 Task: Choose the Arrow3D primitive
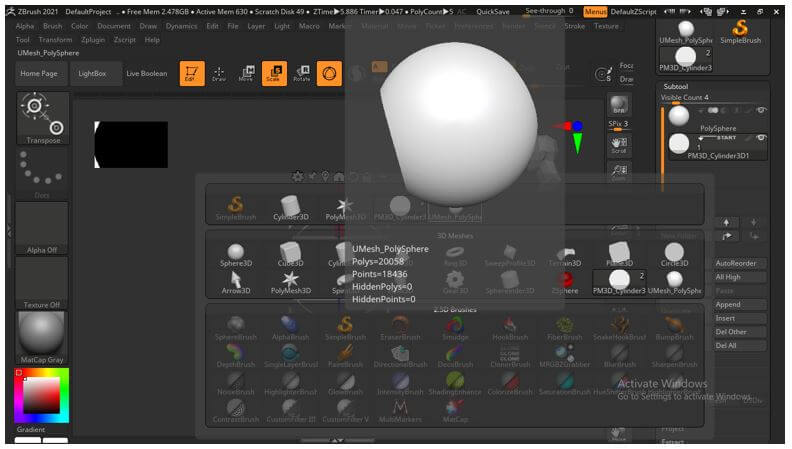235,282
